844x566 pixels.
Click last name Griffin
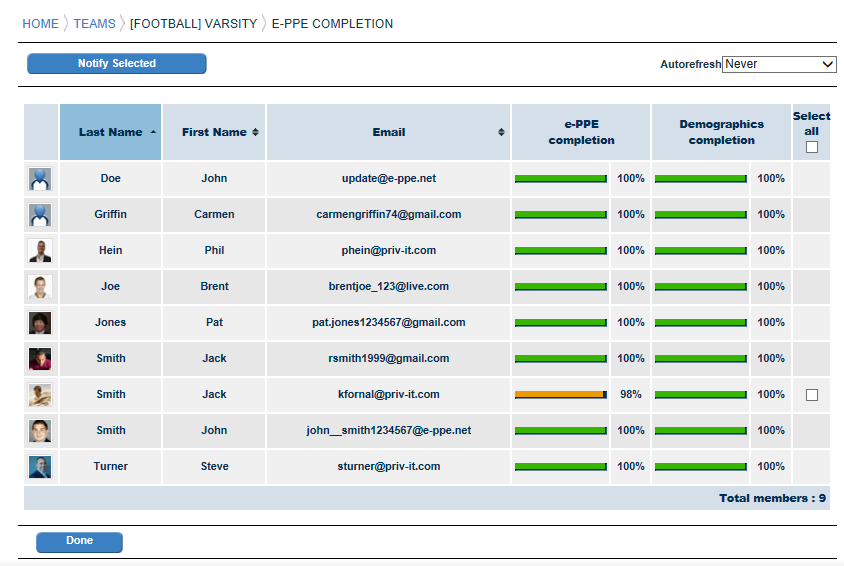point(110,214)
